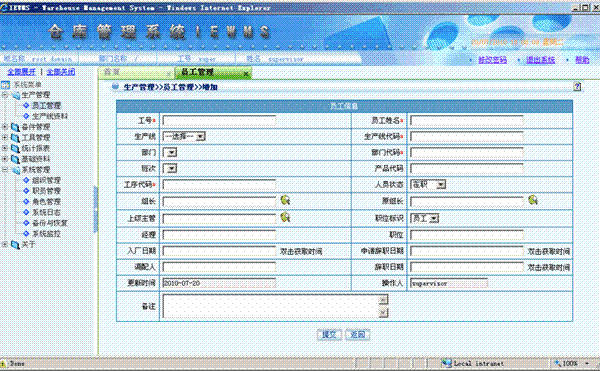
Task: Click the 返回 button
Action: click(x=357, y=335)
